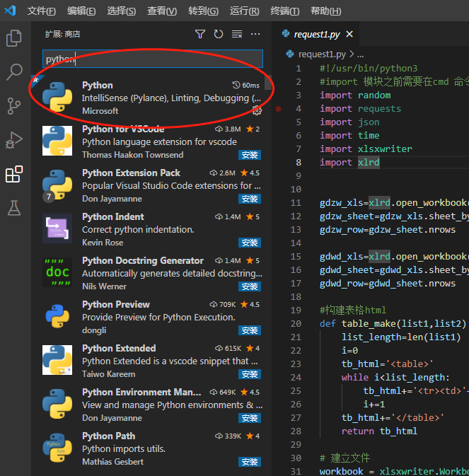This screenshot has width=469, height=476.
Task: Click publisher name Thomas Haakon Townsend
Action: pos(133,155)
